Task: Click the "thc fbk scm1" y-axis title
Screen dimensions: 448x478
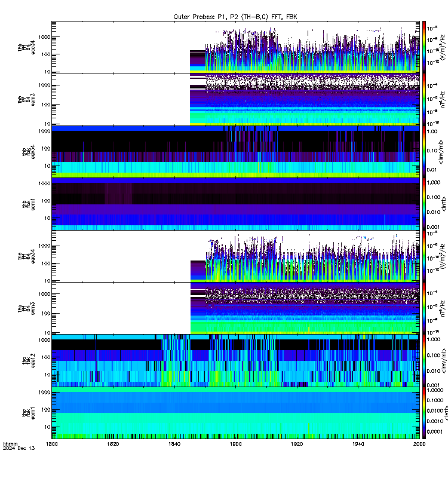Action: point(29,413)
